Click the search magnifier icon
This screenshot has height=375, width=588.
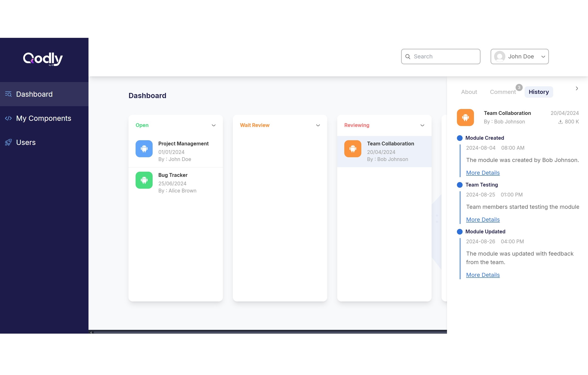[408, 57]
